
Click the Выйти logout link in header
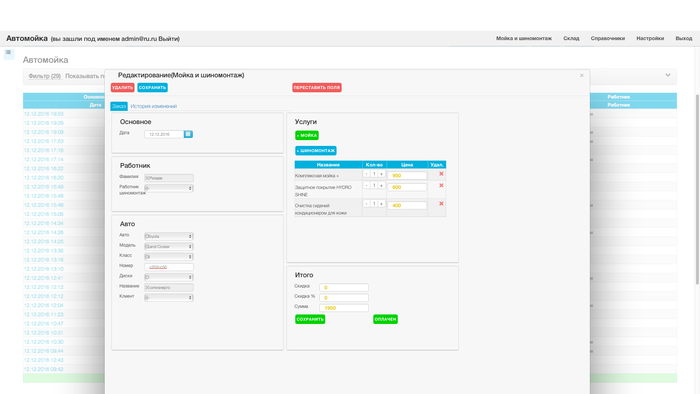click(168, 39)
